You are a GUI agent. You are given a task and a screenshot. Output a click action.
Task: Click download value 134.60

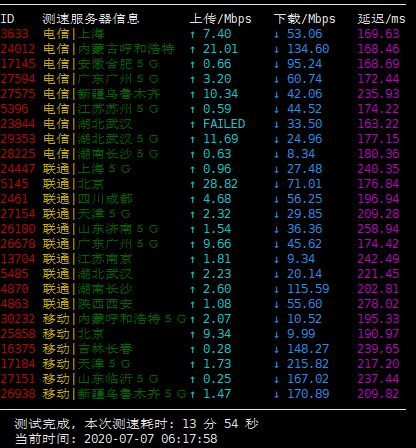pyautogui.click(x=308, y=49)
